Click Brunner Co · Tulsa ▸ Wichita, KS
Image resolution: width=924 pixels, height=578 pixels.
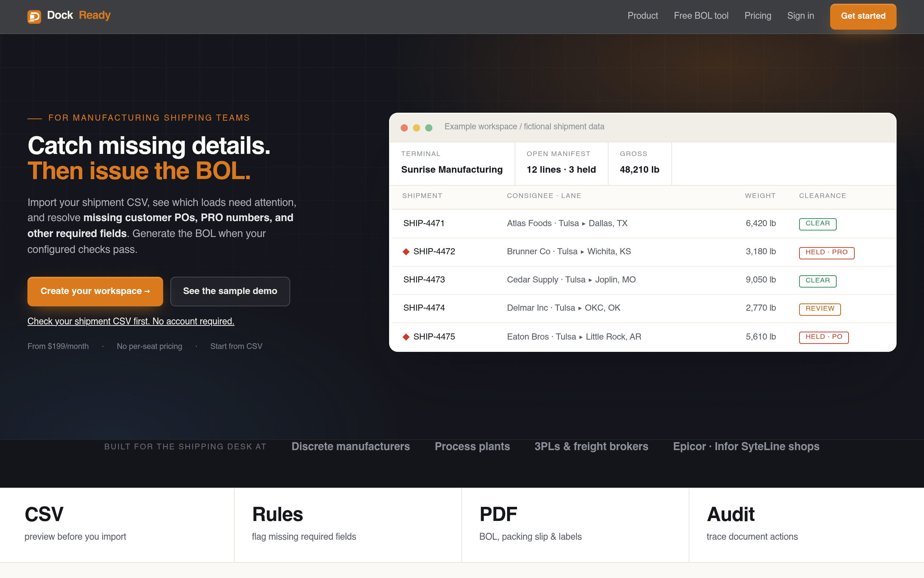tap(569, 251)
